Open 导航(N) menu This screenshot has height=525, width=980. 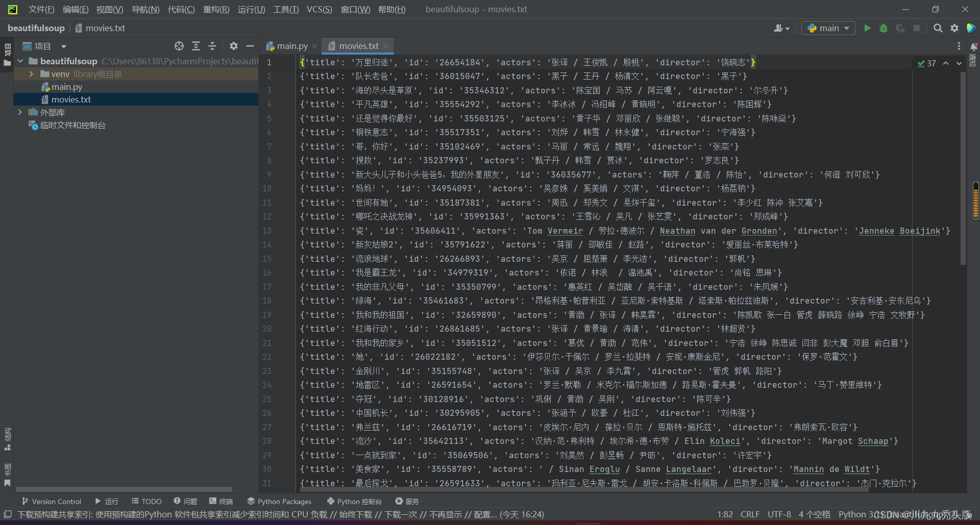click(x=145, y=9)
